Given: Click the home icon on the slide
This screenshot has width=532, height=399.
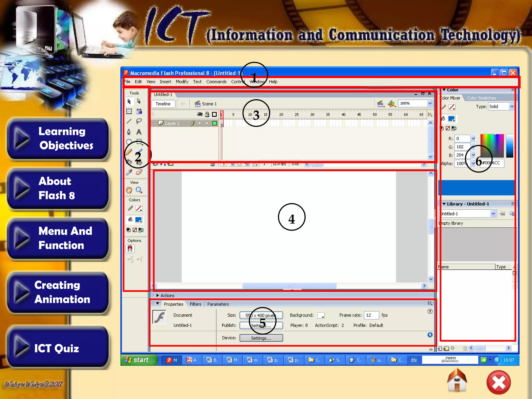Looking at the screenshot, I should pyautogui.click(x=457, y=380).
